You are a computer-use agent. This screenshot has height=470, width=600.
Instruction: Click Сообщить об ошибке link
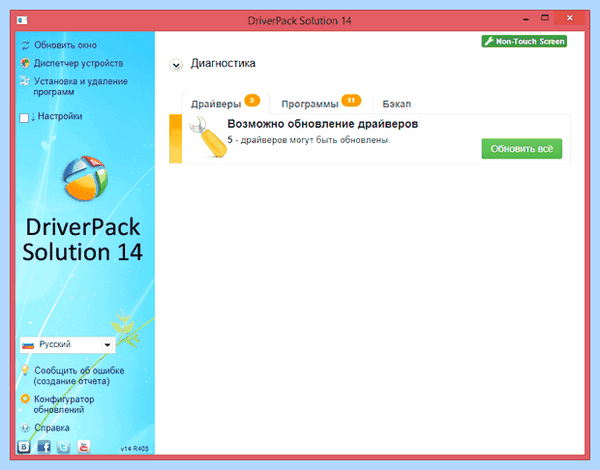click(79, 376)
